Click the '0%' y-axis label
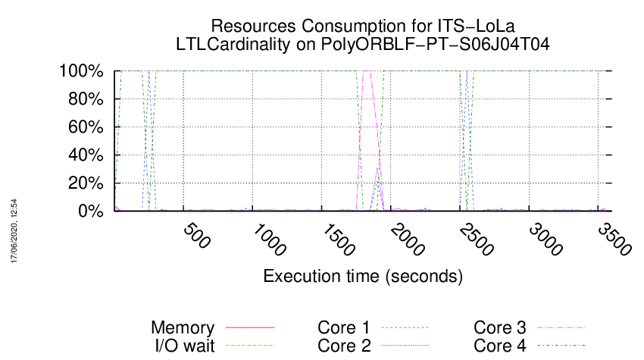Viewport: 644px width, 360px height. (90, 211)
